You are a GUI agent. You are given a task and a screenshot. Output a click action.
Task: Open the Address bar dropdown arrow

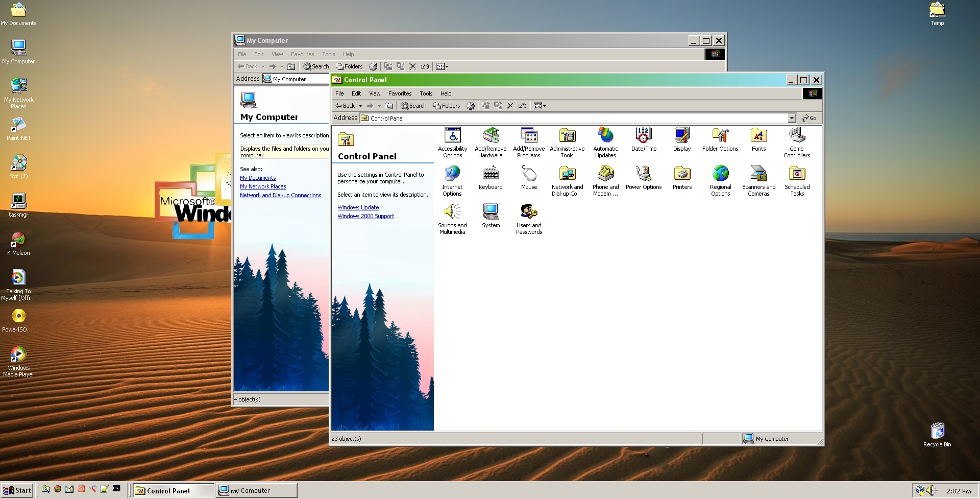[792, 118]
